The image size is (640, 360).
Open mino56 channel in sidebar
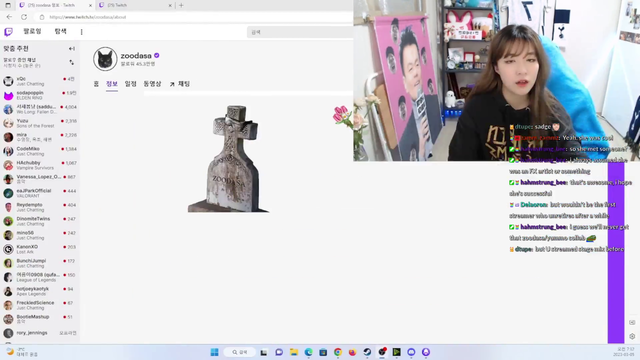point(40,235)
